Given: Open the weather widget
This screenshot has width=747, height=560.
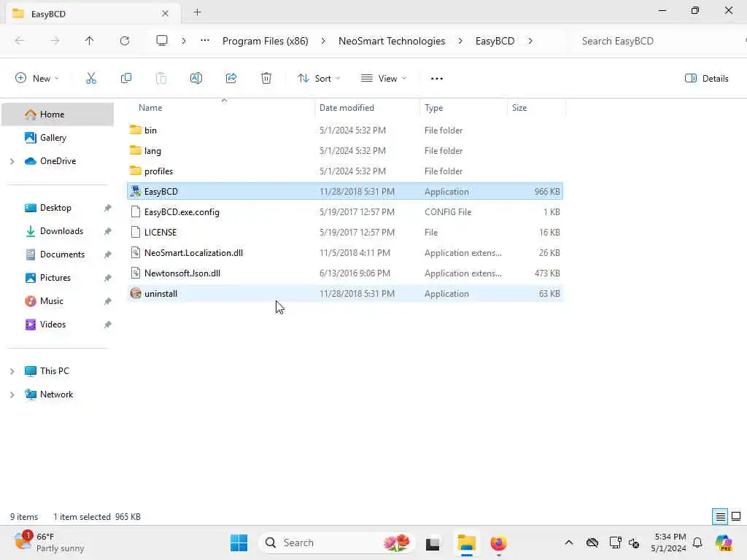Looking at the screenshot, I should [x=49, y=542].
